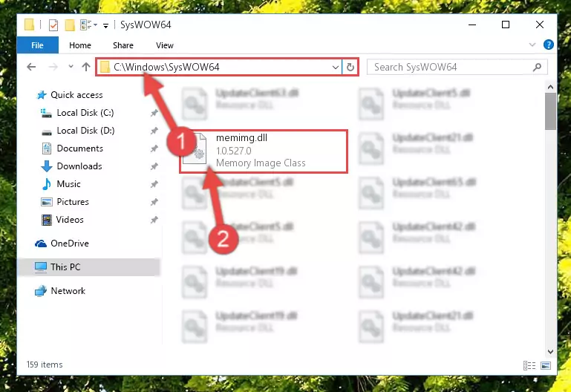Open Videos in navigation pane
571x392 pixels.
(70, 220)
